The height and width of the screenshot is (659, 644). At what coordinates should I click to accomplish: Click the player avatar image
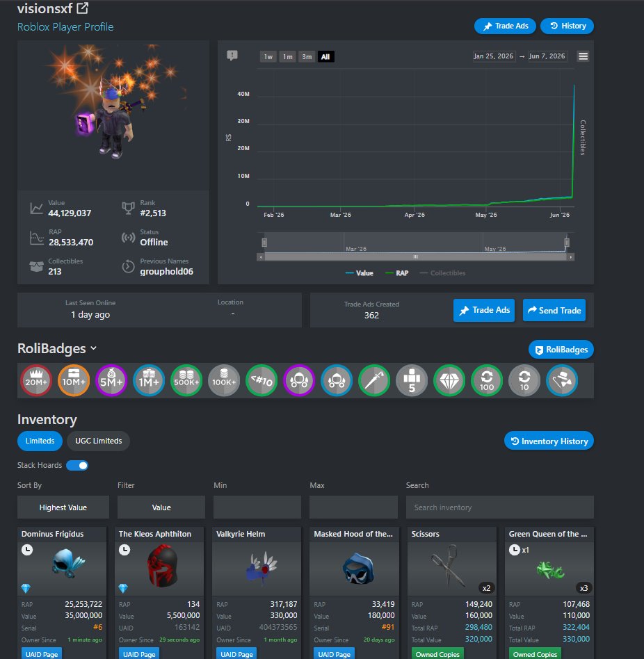113,115
